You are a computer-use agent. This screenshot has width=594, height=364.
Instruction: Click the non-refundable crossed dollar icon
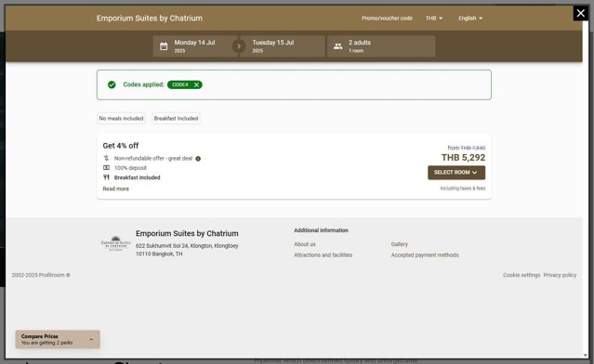point(107,158)
